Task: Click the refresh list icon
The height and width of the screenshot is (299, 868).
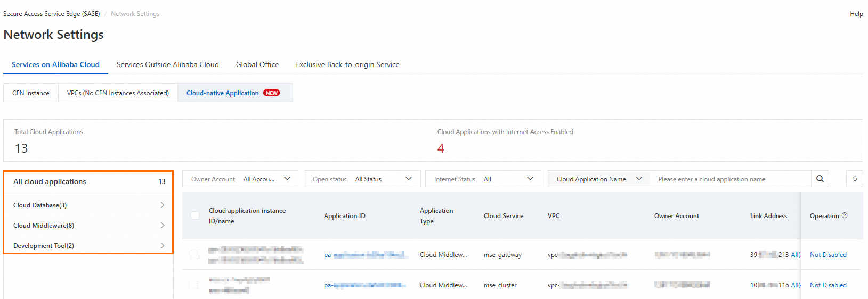Action: [855, 179]
